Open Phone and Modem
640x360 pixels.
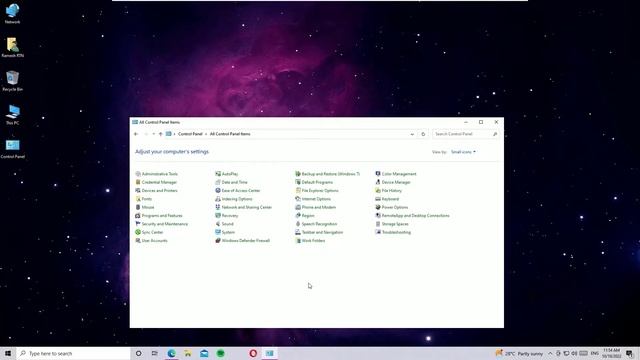coord(316,207)
